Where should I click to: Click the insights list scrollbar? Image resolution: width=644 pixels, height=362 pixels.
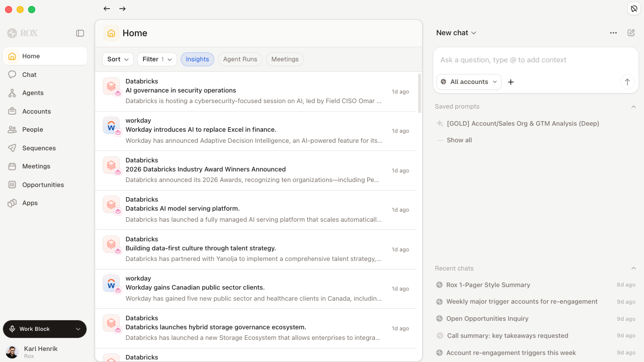click(x=419, y=94)
